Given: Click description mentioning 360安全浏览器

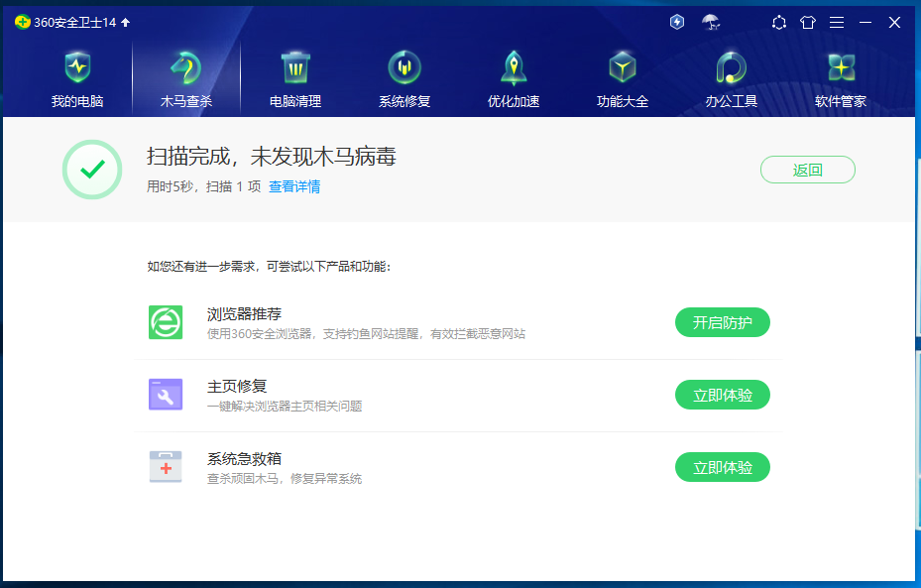Looking at the screenshot, I should [366, 333].
